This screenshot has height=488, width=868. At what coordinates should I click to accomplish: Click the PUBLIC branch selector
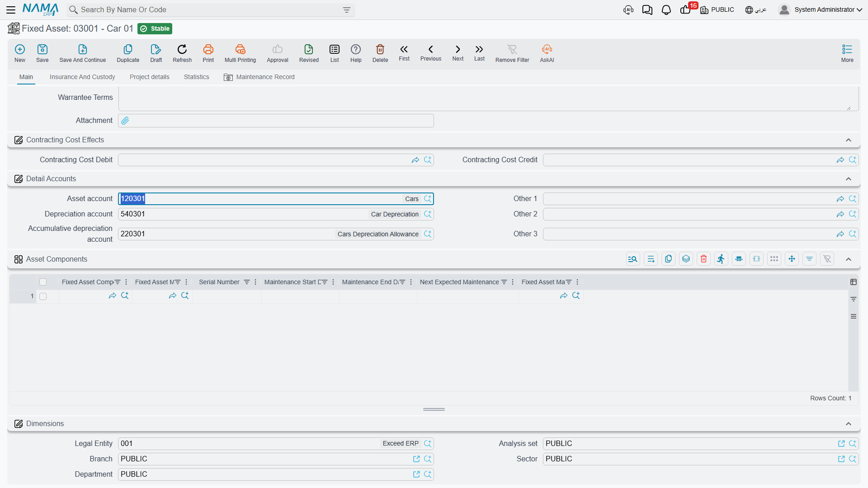(717, 10)
